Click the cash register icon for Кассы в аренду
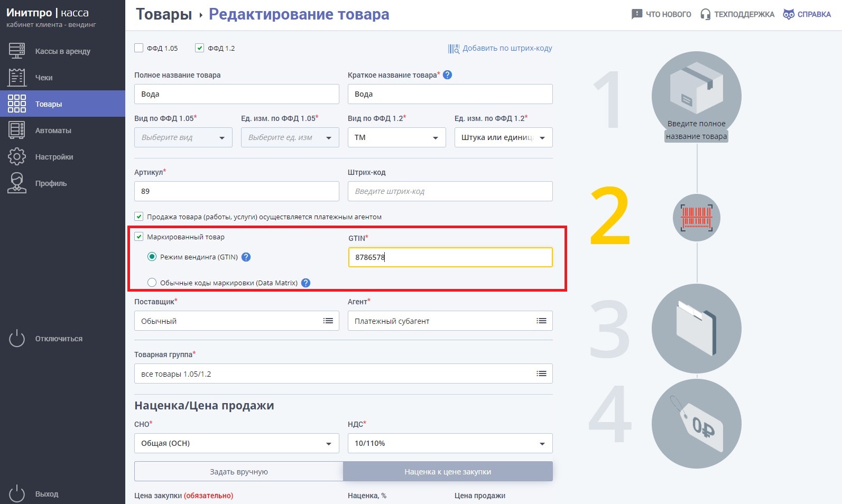Image resolution: width=842 pixels, height=504 pixels. tap(17, 51)
